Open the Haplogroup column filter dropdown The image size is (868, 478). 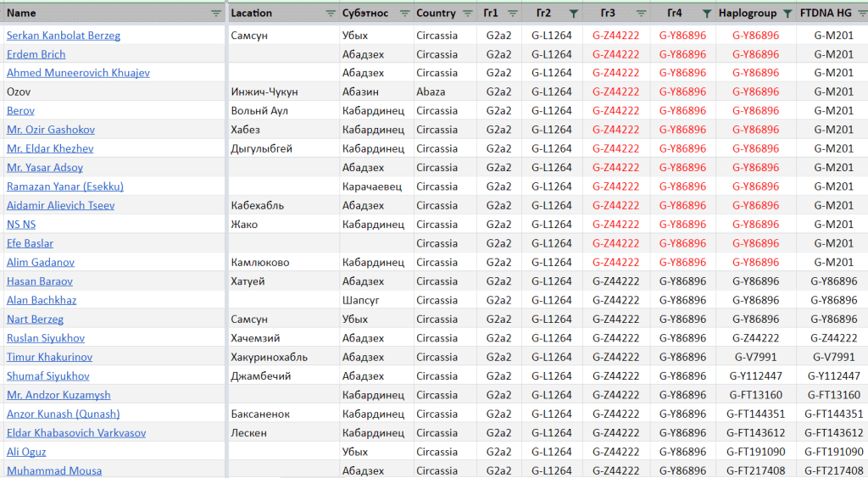coord(787,14)
